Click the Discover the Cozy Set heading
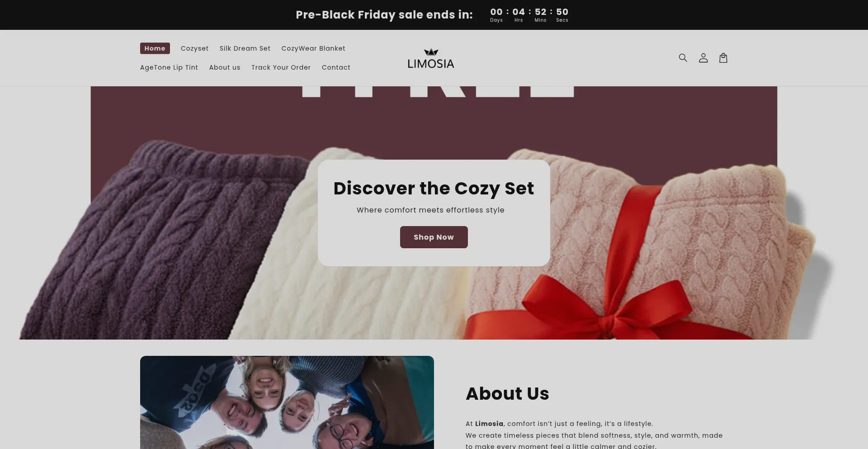The image size is (868, 449). point(434,188)
